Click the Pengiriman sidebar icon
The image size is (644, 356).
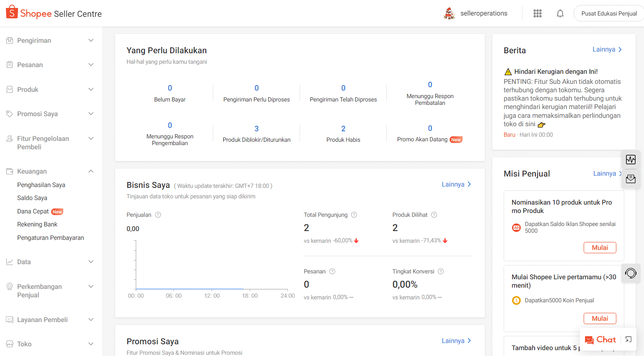(x=10, y=40)
